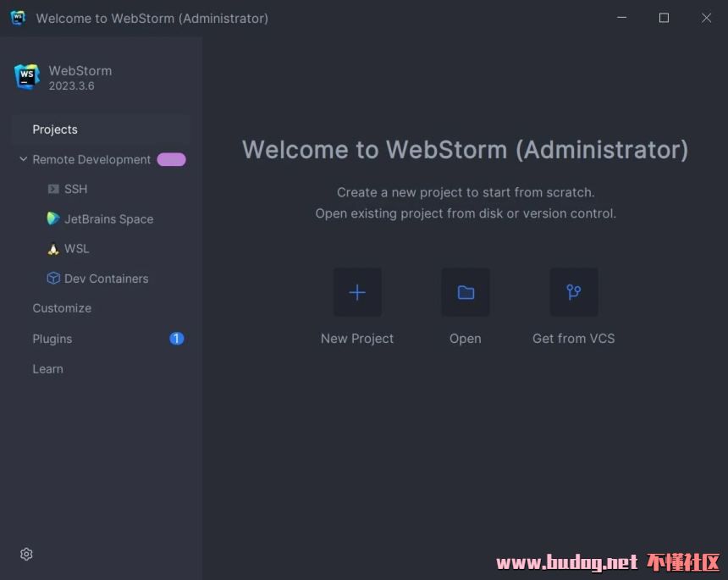Screen dimensions: 728x580
Task: Click the WebStorm icon in the title bar
Action: [18, 18]
